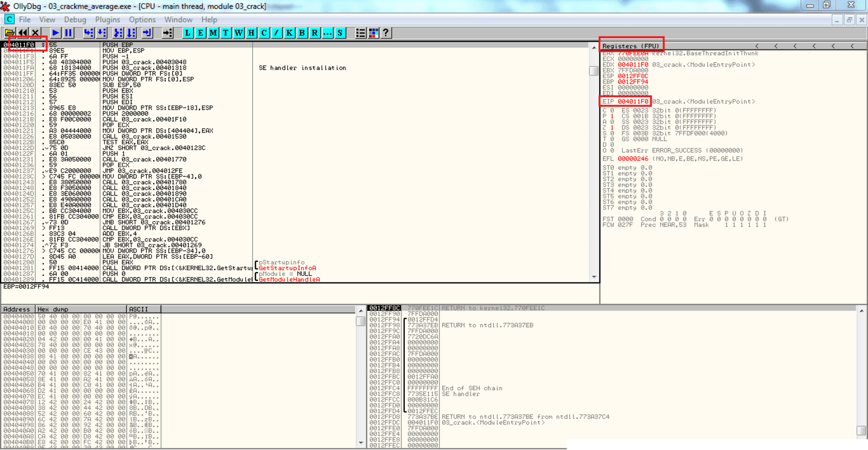868x450 pixels.
Task: Open Run trace window (… icon)
Action: pos(327,33)
